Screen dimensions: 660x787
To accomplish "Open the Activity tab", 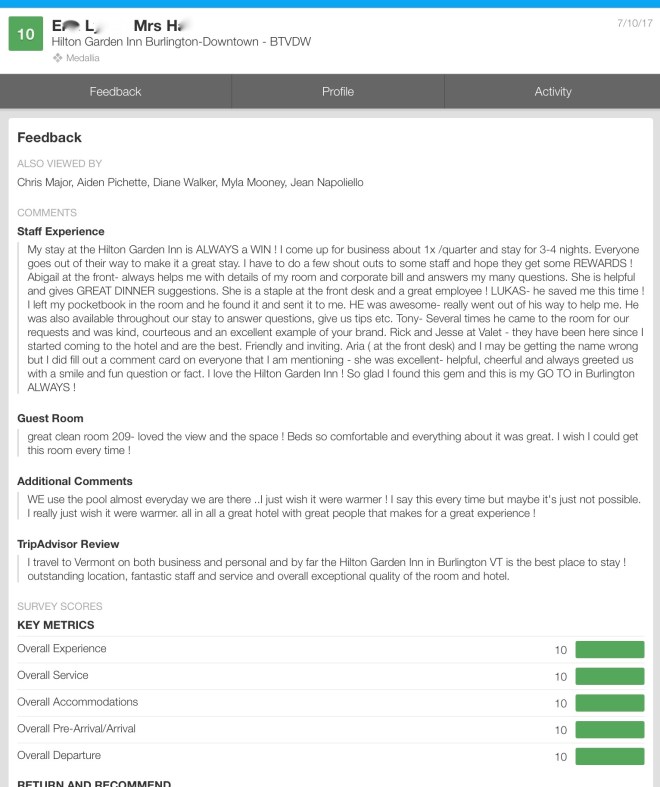I will [552, 92].
